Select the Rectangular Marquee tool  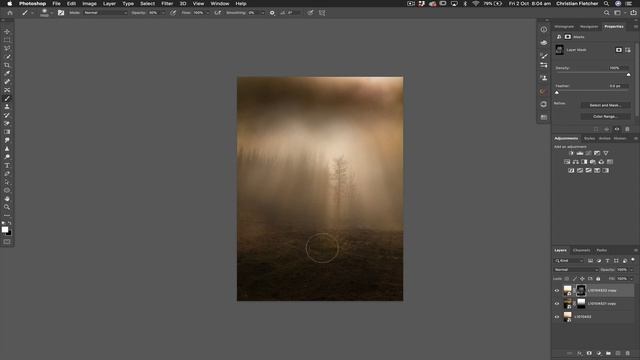tap(7, 40)
